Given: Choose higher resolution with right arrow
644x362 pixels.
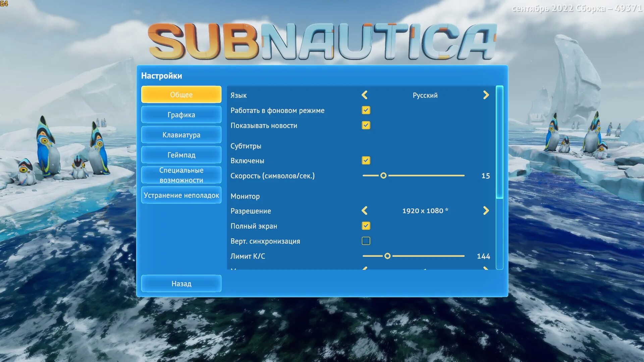Looking at the screenshot, I should pos(486,211).
